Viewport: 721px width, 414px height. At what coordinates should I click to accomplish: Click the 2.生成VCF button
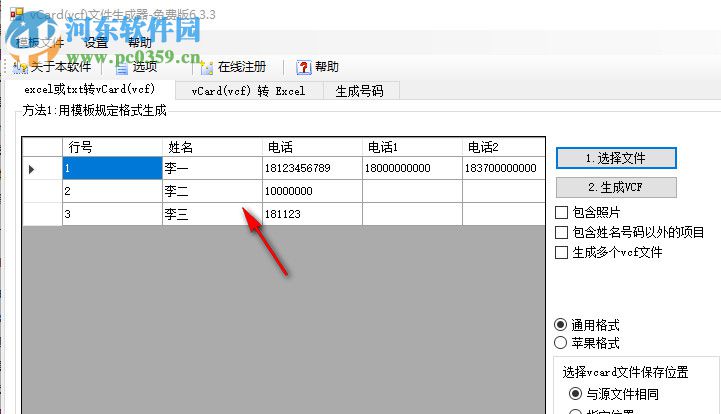(616, 187)
